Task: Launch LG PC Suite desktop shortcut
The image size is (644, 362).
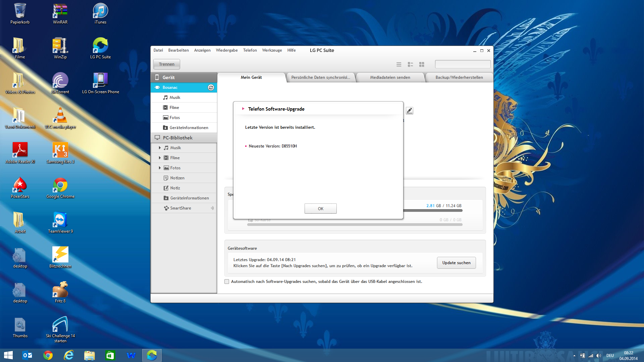Action: click(x=100, y=49)
